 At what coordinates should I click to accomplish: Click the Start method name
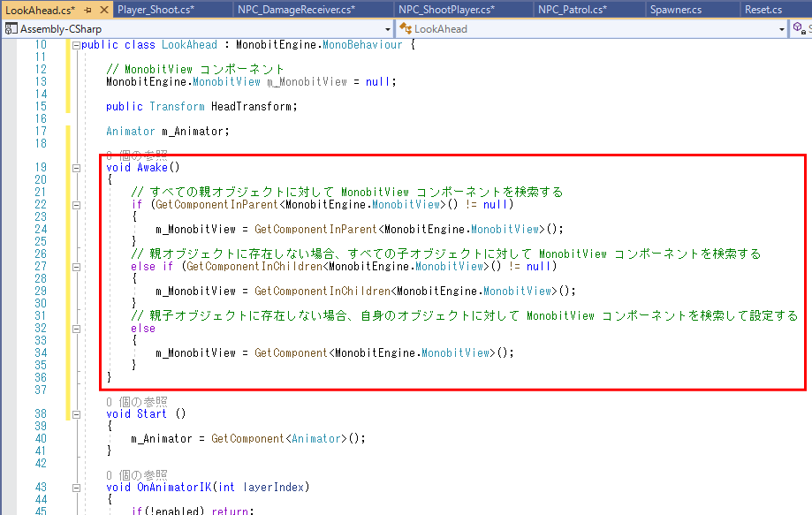[x=152, y=413]
